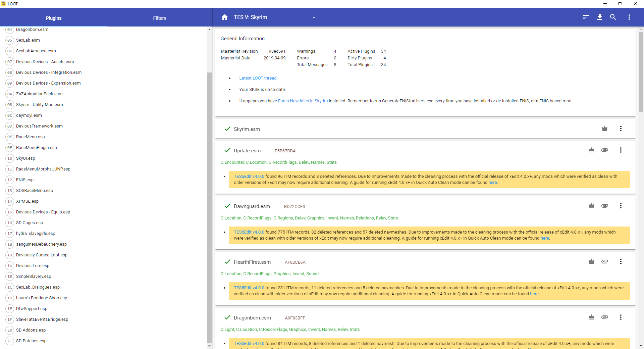Click the sidebar plugin list scrollbar thumb
644x349 pixels.
point(209,208)
